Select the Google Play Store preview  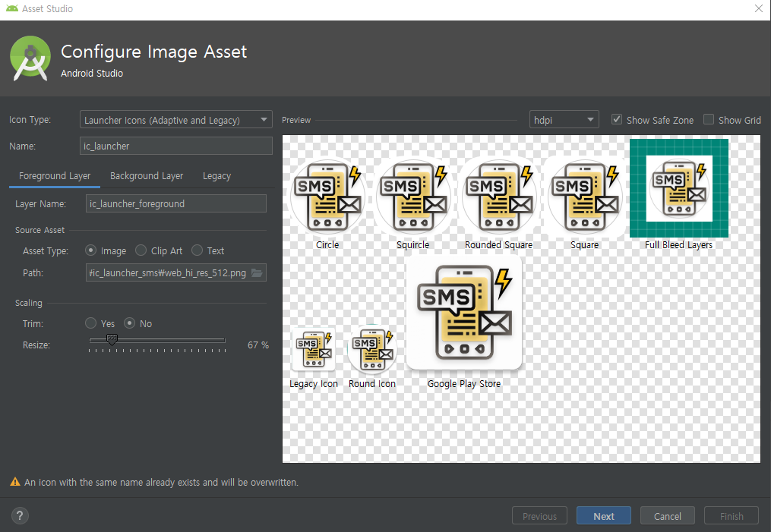[x=464, y=313]
